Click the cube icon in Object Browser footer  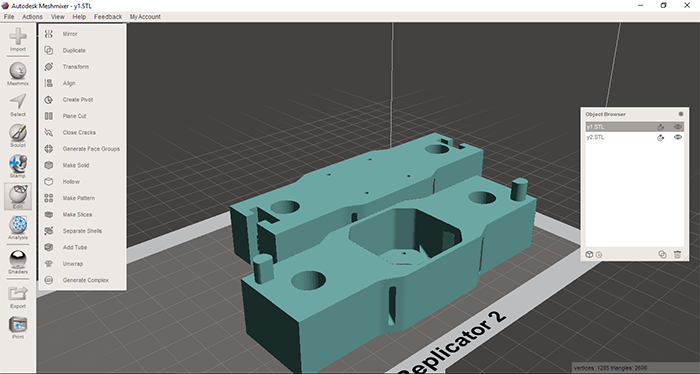click(x=589, y=254)
